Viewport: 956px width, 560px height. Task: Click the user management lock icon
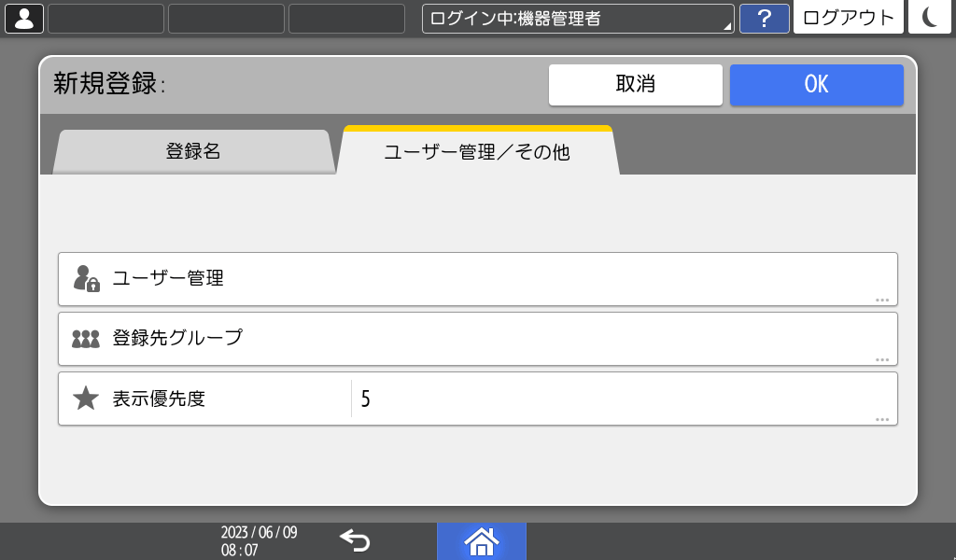pos(84,277)
